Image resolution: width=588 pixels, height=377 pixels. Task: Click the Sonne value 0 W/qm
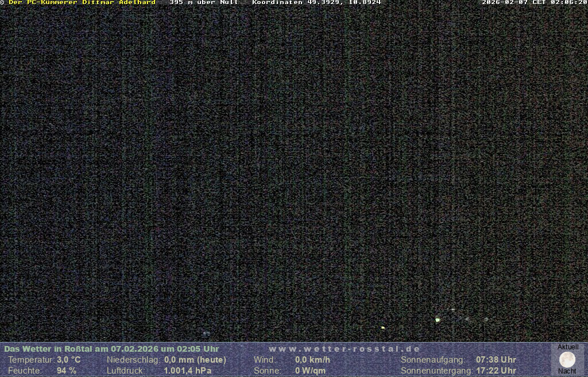tap(310, 371)
